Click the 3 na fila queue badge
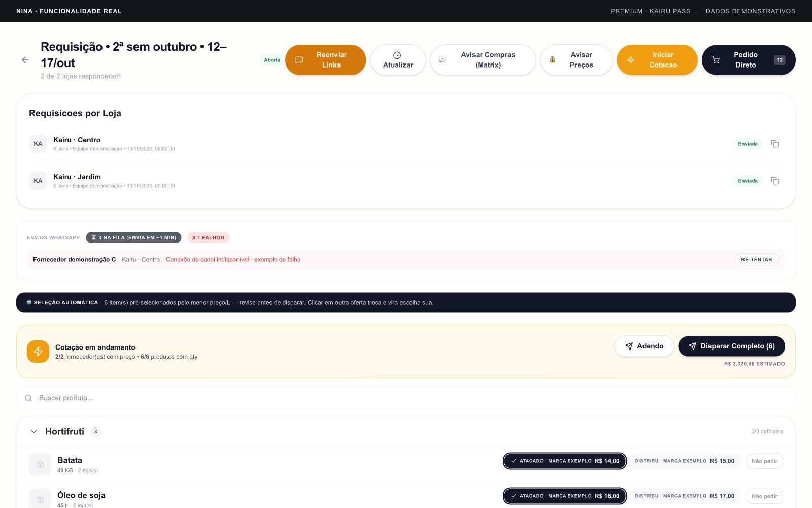Viewport: 812px width, 508px height. click(x=133, y=237)
